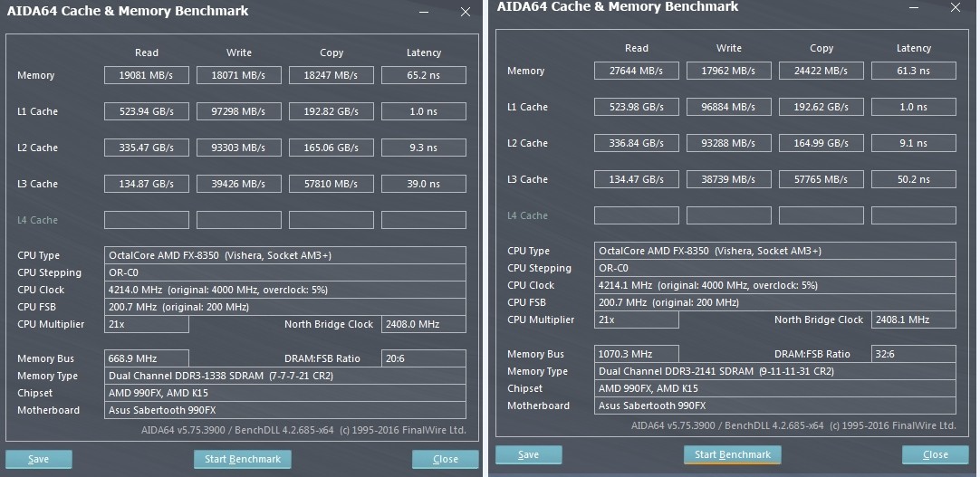The width and height of the screenshot is (980, 477).
Task: Close left AIDA64 window via X icon
Action: point(465,12)
